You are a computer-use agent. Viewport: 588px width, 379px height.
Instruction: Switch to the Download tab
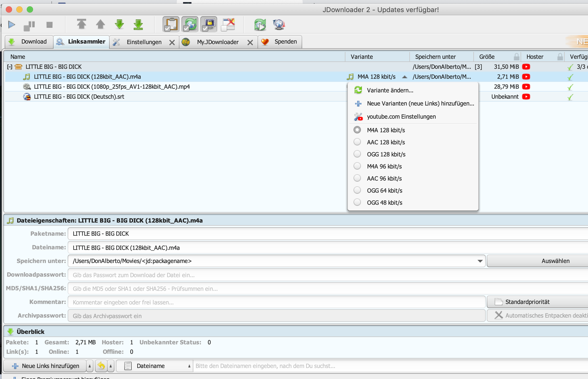pos(29,42)
